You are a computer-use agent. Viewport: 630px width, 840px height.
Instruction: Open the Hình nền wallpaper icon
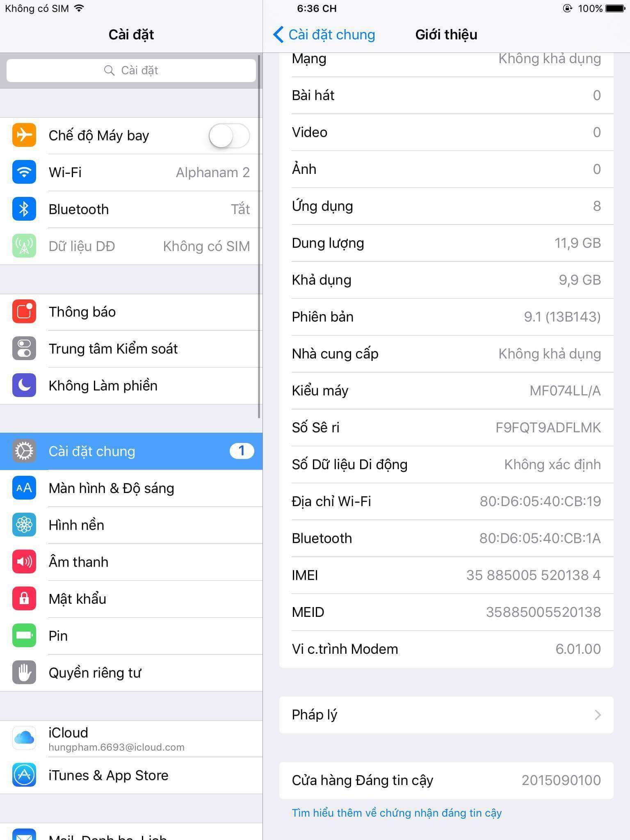pos(24,525)
